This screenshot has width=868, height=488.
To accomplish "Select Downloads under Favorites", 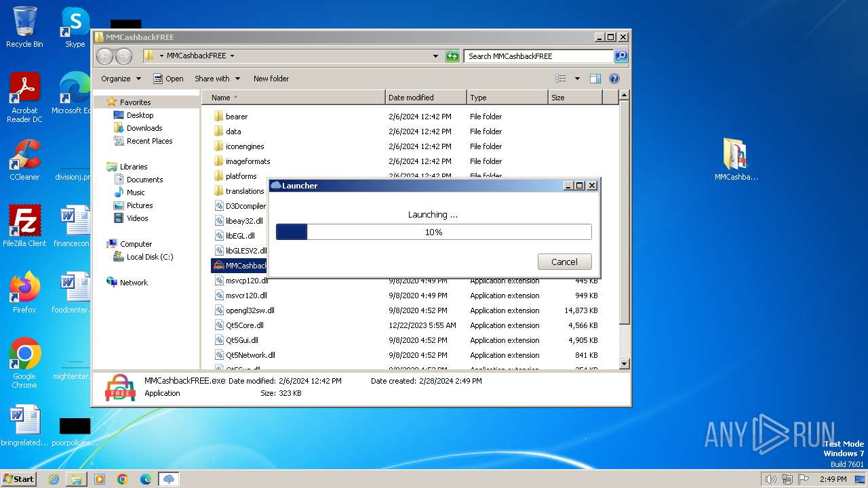I will (x=144, y=128).
